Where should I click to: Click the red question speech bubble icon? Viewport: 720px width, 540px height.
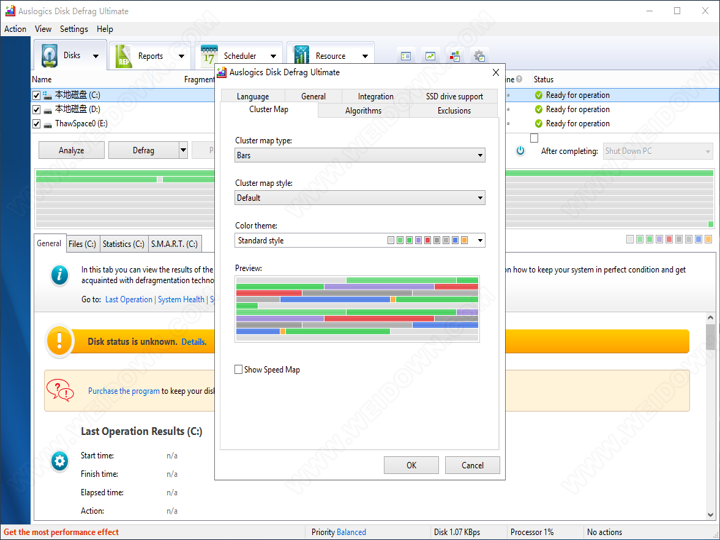[60, 390]
